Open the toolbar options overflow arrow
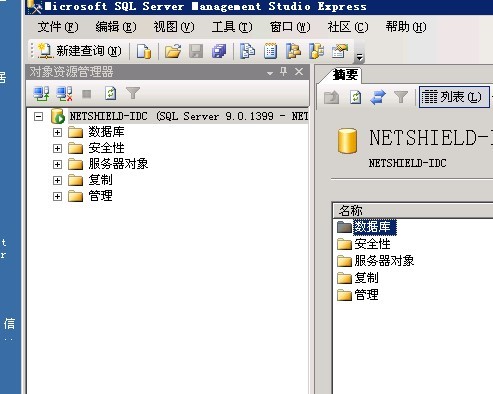Image resolution: width=493 pixels, height=394 pixels. 359,57
